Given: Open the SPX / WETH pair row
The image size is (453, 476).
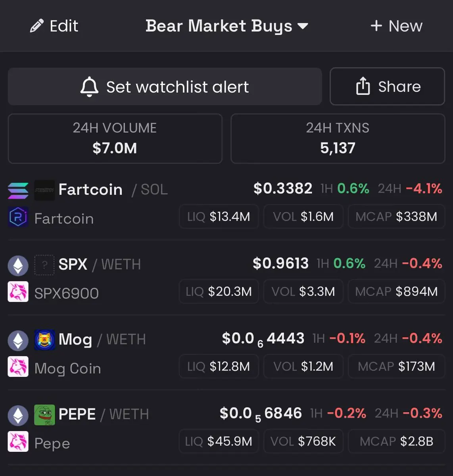Looking at the screenshot, I should (x=100, y=265).
